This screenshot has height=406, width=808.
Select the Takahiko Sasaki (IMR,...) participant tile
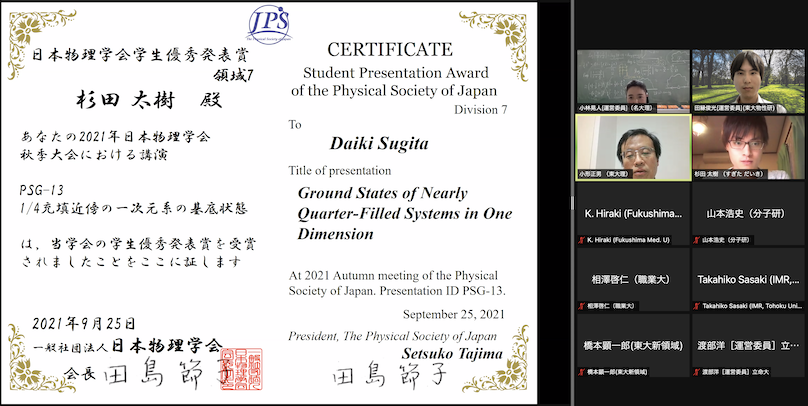(748, 279)
